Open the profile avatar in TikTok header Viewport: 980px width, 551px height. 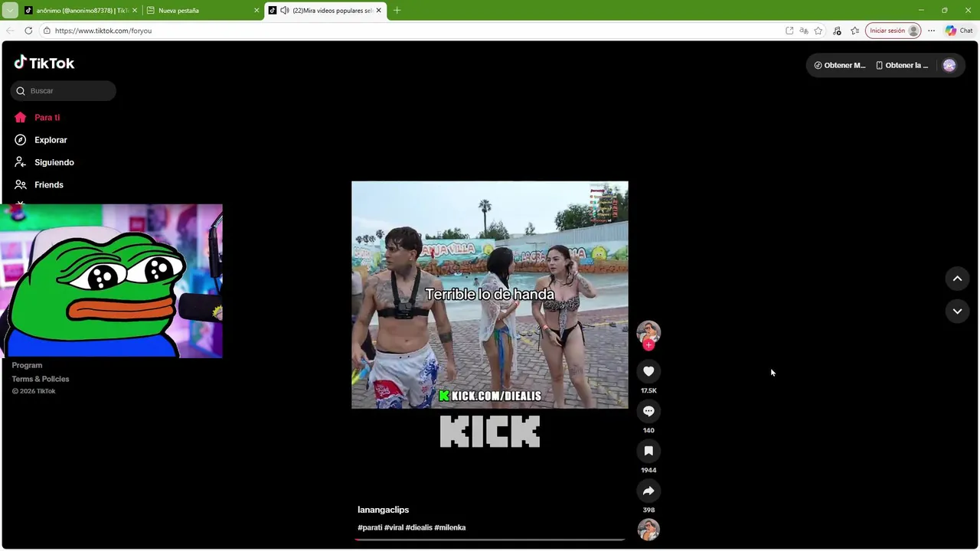[949, 65]
